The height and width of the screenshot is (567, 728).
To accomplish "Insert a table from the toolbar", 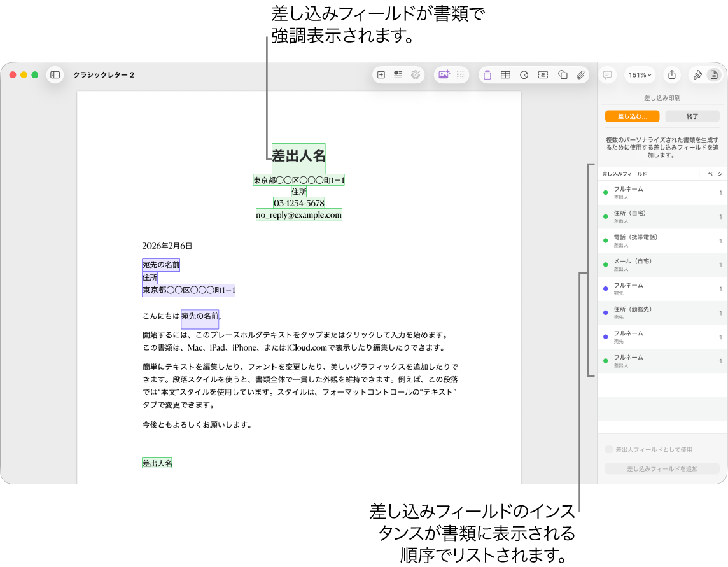I will click(506, 74).
